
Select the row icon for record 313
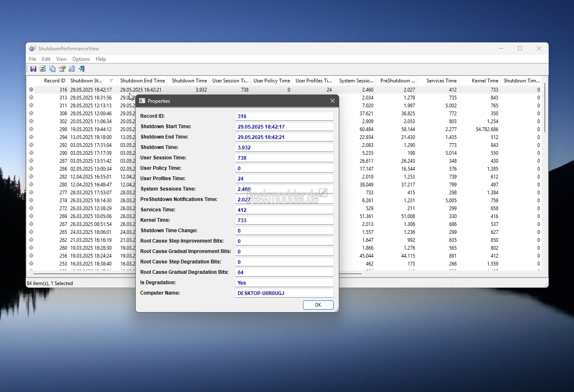coord(31,97)
